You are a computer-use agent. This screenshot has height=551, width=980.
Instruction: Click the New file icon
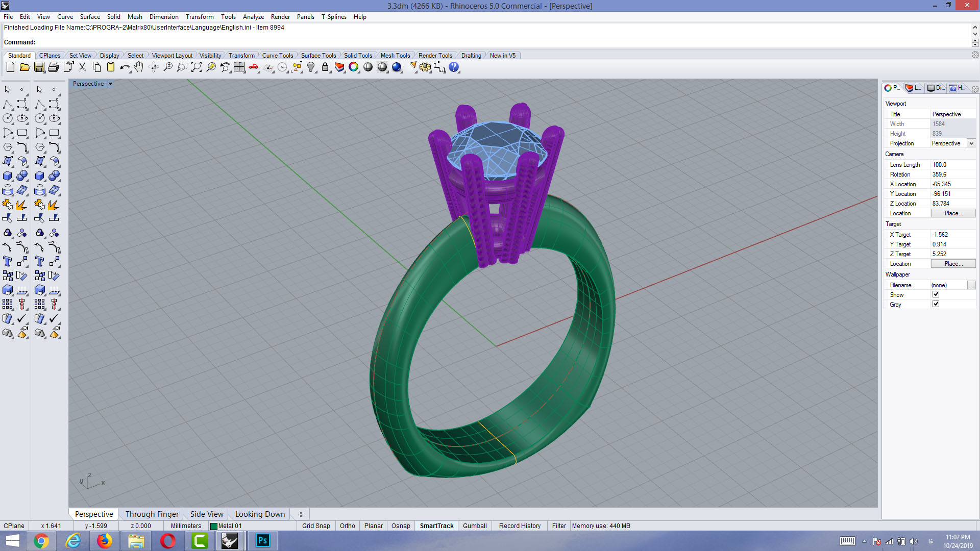click(10, 67)
